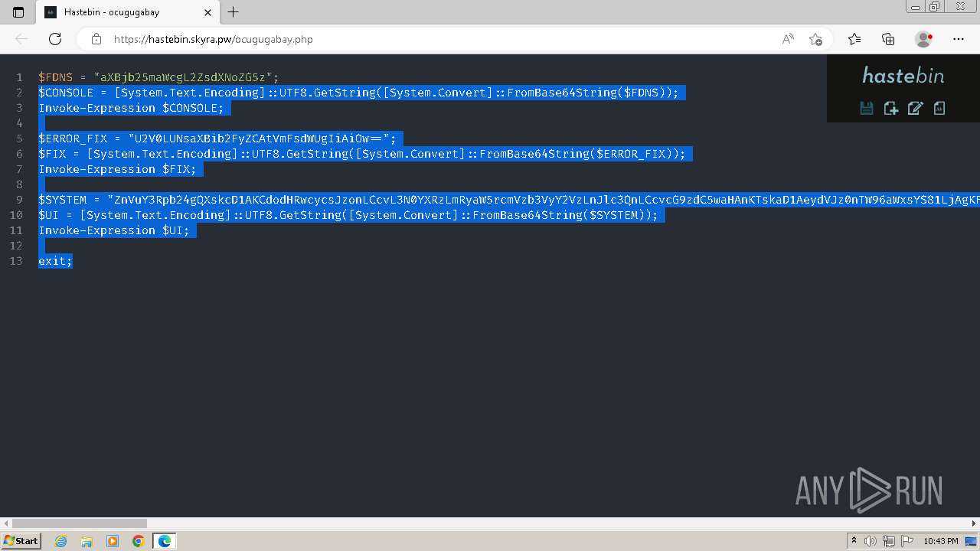Click the $FIX assignment on line 6

point(362,154)
